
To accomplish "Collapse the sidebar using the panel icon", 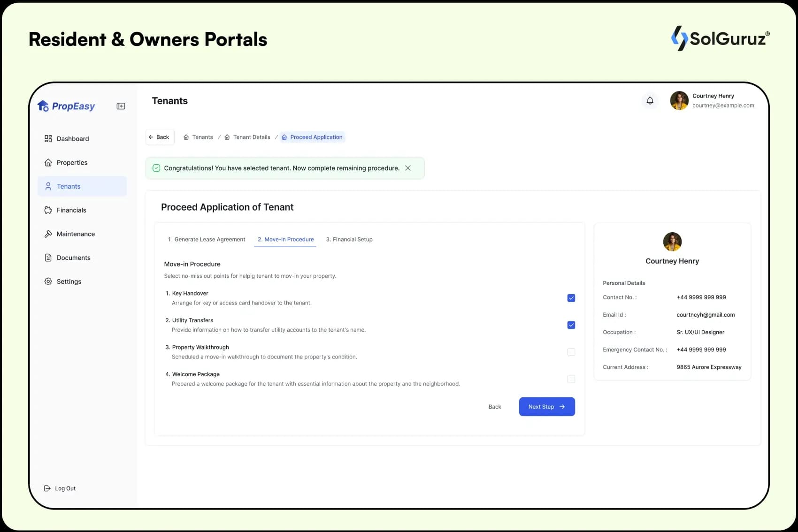I will click(x=121, y=106).
